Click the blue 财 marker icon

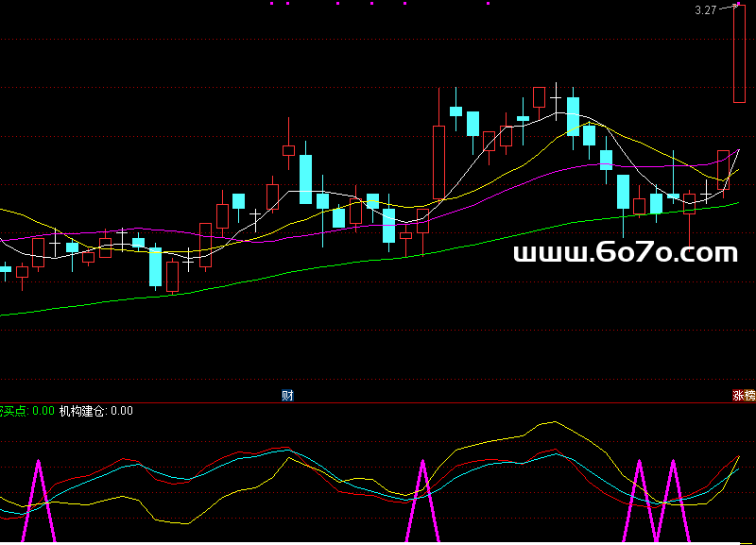coord(288,395)
